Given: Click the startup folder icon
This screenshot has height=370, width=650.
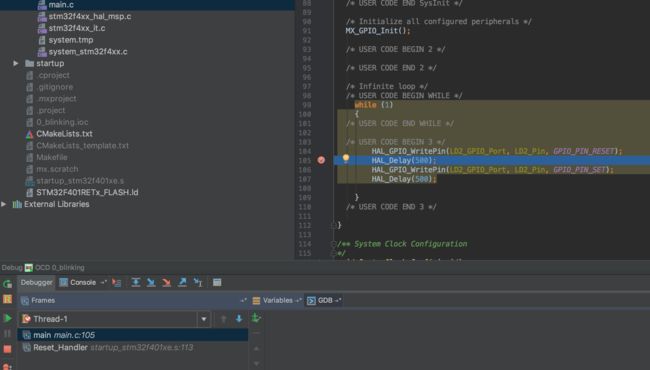Looking at the screenshot, I should pos(29,63).
